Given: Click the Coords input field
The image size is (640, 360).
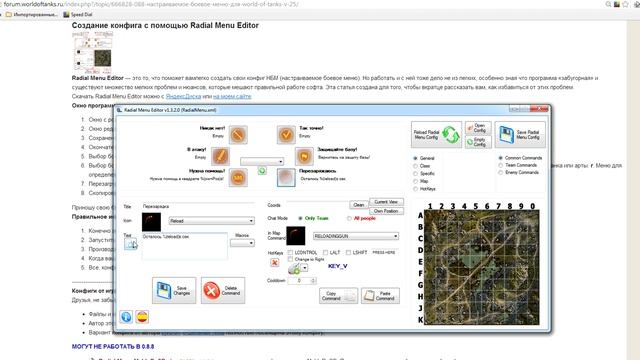Looking at the screenshot, I should 317,205.
